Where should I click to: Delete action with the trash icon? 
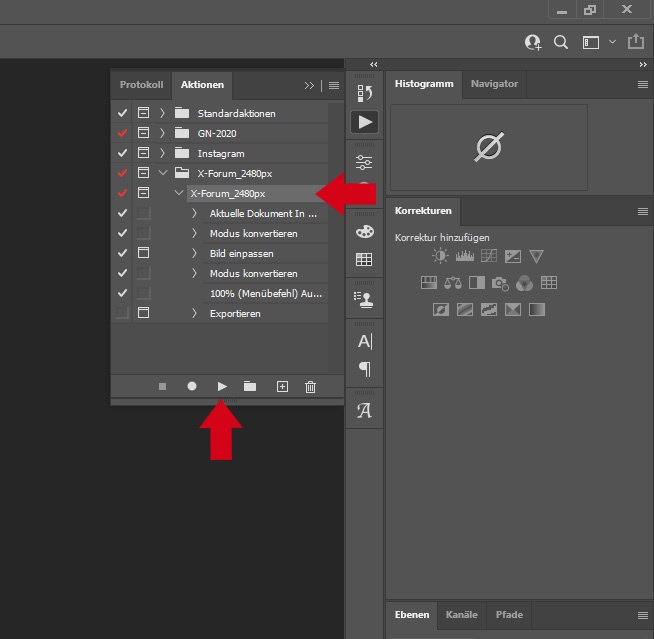(310, 386)
